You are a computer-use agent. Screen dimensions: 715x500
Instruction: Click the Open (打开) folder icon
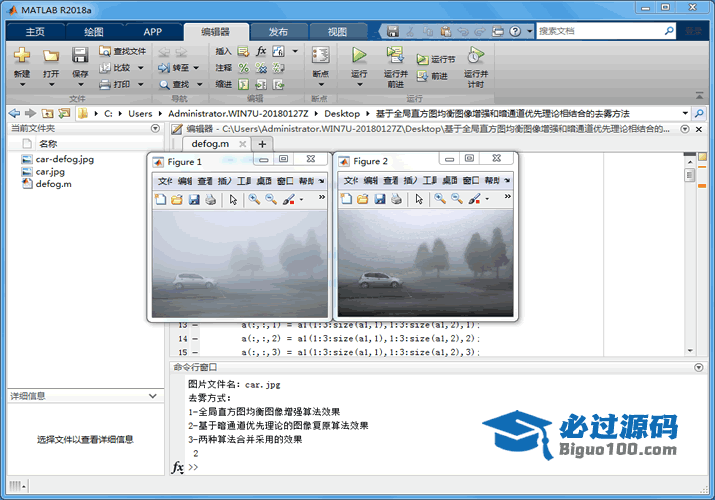click(x=51, y=56)
